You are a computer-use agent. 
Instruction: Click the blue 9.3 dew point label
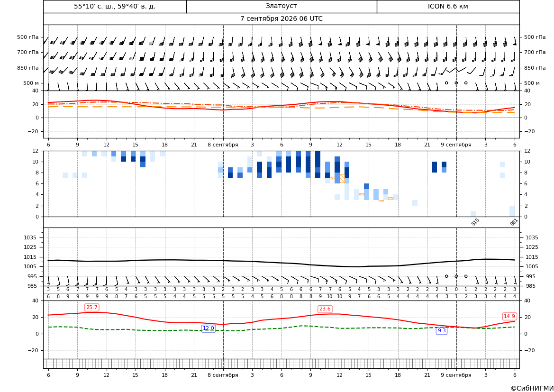pyautogui.click(x=442, y=331)
